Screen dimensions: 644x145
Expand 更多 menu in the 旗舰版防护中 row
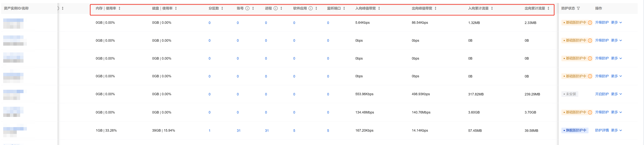pyautogui.click(x=616, y=130)
